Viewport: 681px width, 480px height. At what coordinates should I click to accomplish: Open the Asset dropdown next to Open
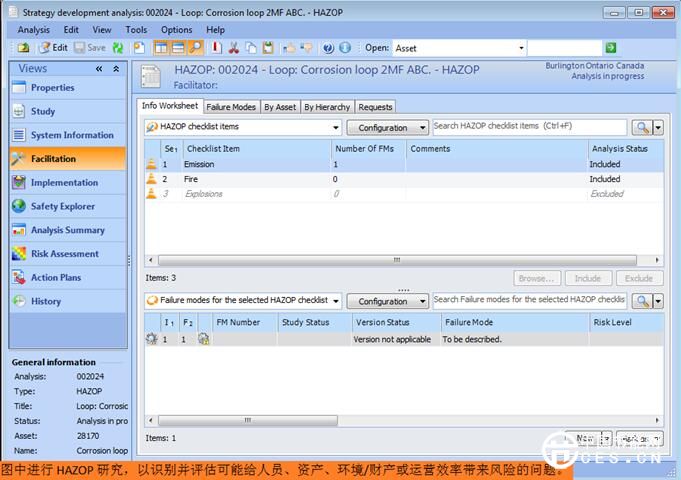pyautogui.click(x=520, y=48)
